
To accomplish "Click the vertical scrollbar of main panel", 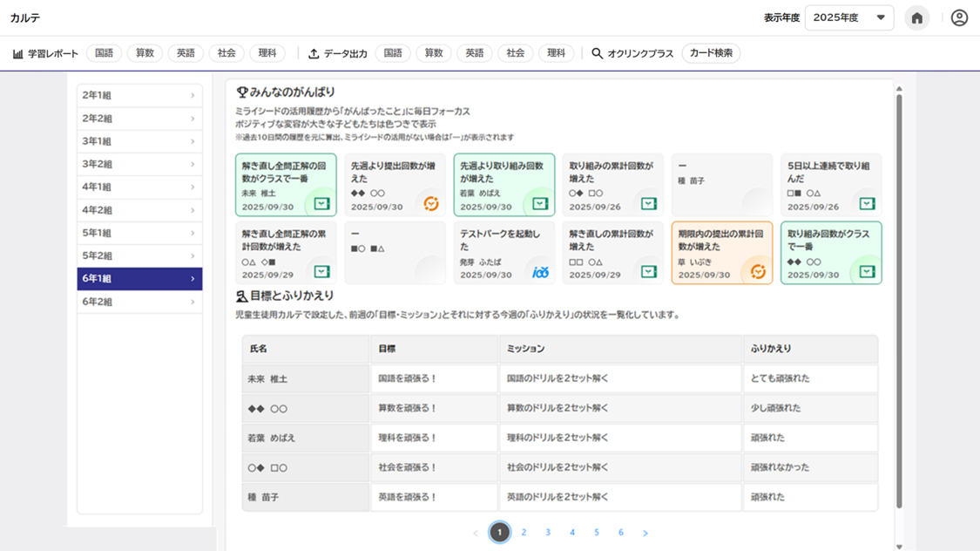I will [899, 296].
